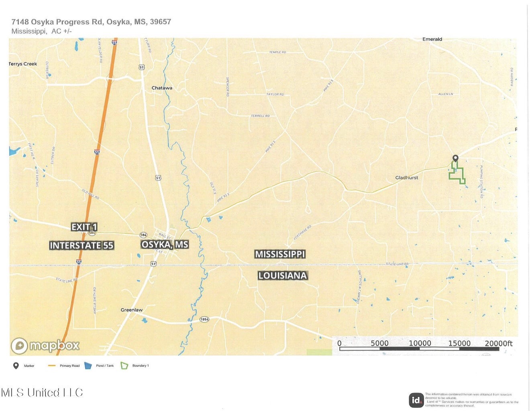Select the green property boundary outline
Viewport: 532px width, 411px height.
click(x=457, y=173)
